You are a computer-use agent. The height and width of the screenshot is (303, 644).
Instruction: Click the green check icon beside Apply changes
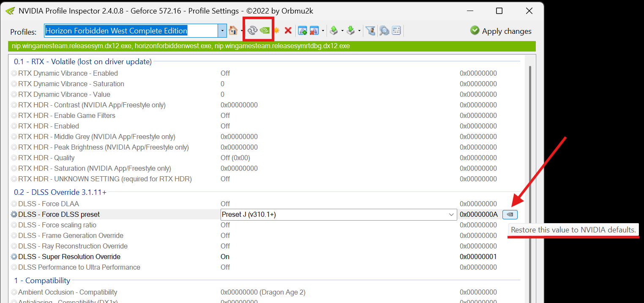pyautogui.click(x=475, y=30)
